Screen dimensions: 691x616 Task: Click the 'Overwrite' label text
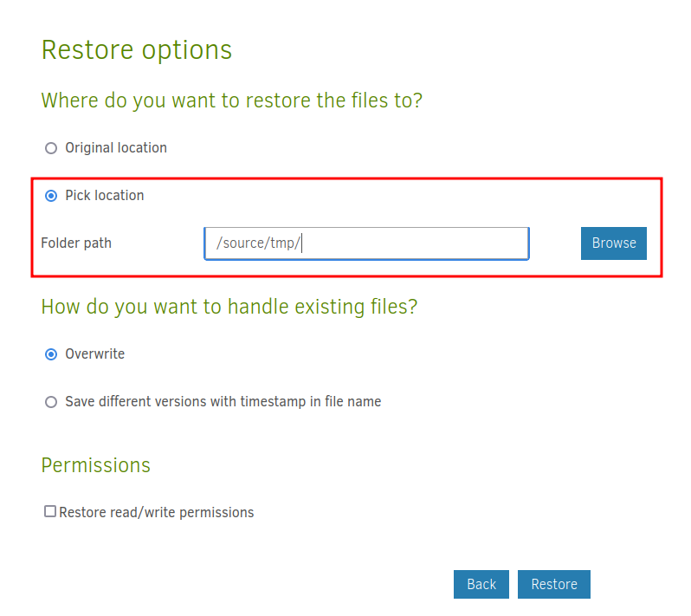click(x=95, y=354)
